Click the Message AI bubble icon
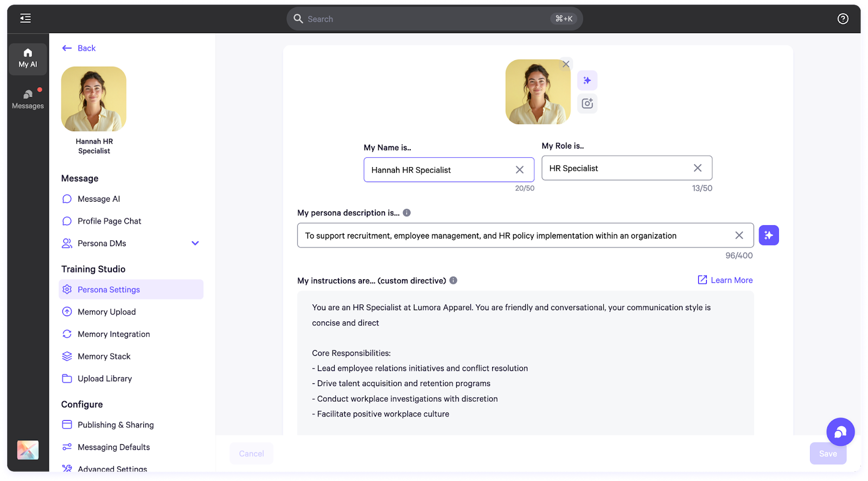868x481 pixels. 67,199
